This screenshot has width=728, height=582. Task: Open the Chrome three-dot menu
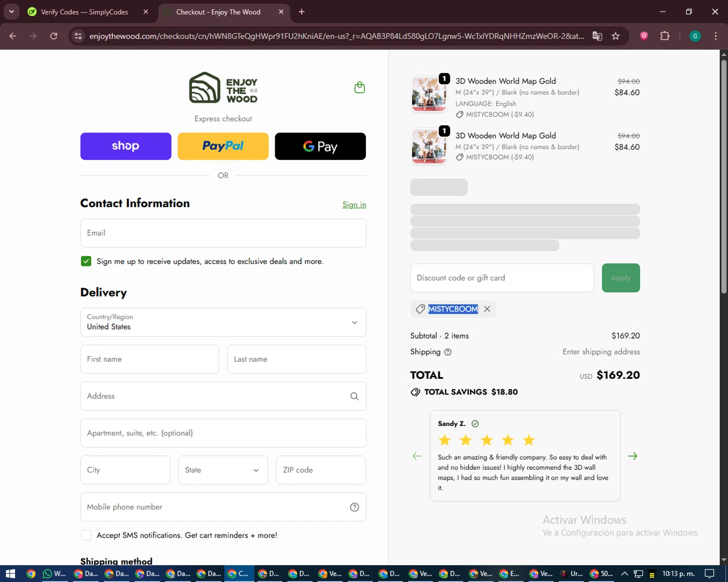[715, 36]
